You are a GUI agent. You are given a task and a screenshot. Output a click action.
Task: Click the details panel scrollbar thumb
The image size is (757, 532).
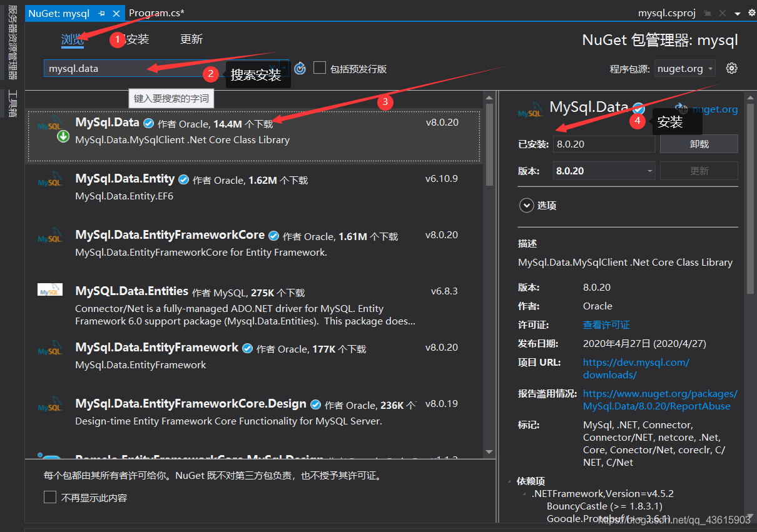751,199
